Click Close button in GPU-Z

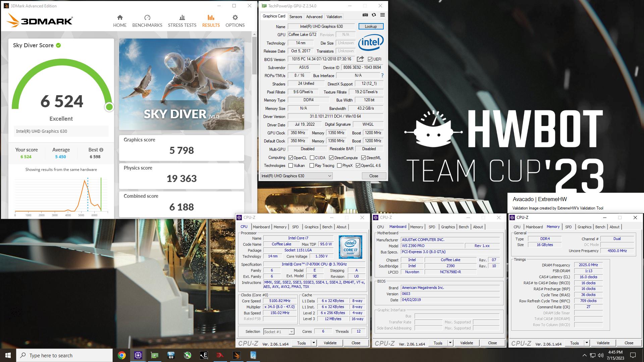pyautogui.click(x=374, y=176)
